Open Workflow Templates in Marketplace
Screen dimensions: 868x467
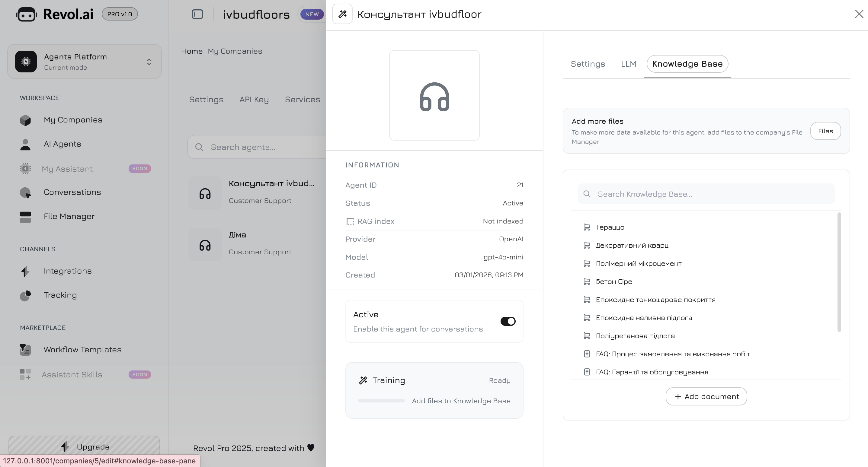[x=82, y=350]
